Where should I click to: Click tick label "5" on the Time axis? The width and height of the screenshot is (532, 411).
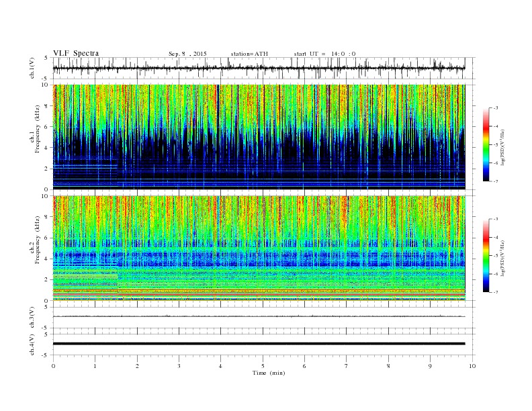click(x=263, y=366)
